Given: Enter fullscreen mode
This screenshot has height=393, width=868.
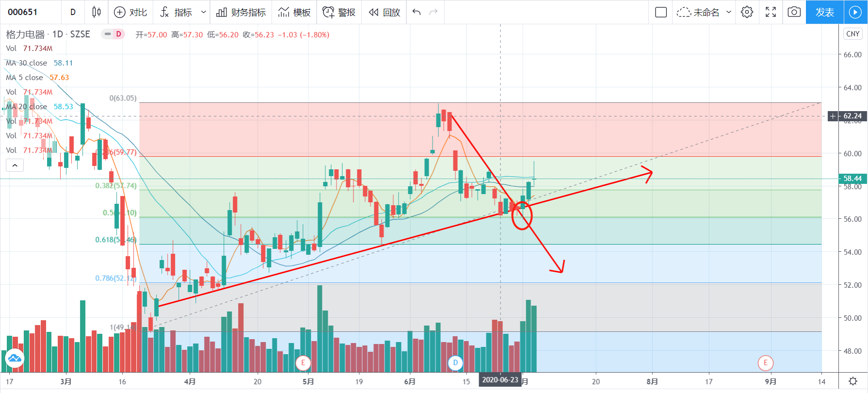Looking at the screenshot, I should pos(771,12).
